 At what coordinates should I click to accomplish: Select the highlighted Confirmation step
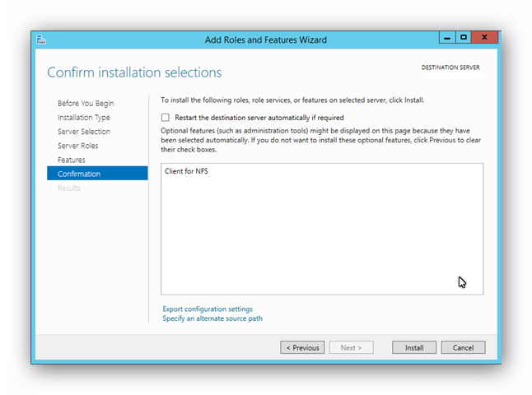97,174
